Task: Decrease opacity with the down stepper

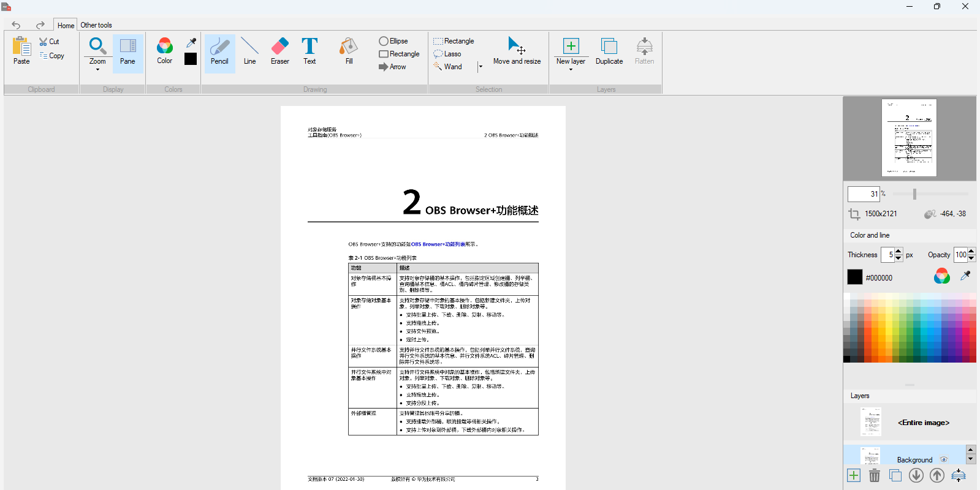Action: tap(971, 258)
